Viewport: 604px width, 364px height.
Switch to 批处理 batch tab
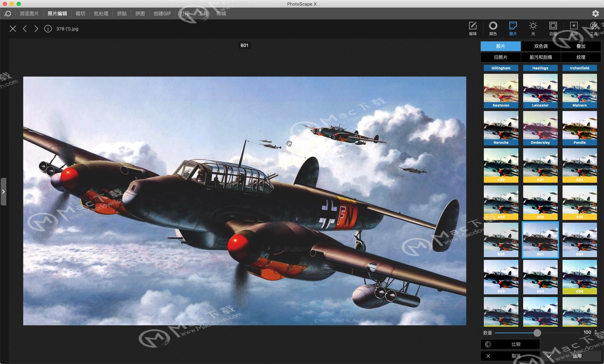click(101, 13)
